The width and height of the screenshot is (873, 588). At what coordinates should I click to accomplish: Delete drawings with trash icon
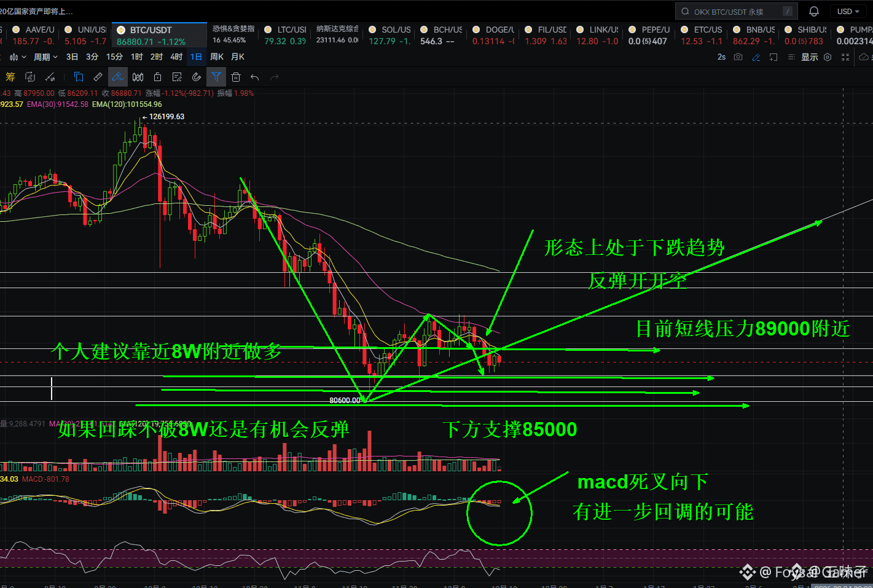pos(236,77)
